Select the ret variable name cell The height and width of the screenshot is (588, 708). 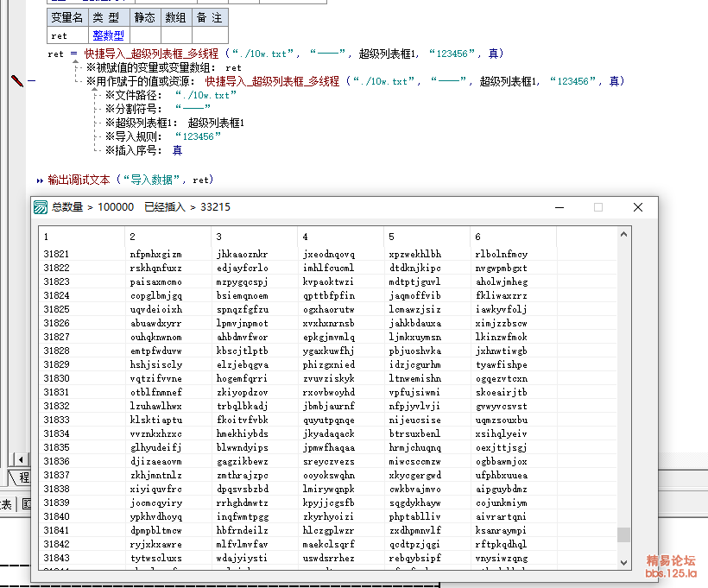67,35
